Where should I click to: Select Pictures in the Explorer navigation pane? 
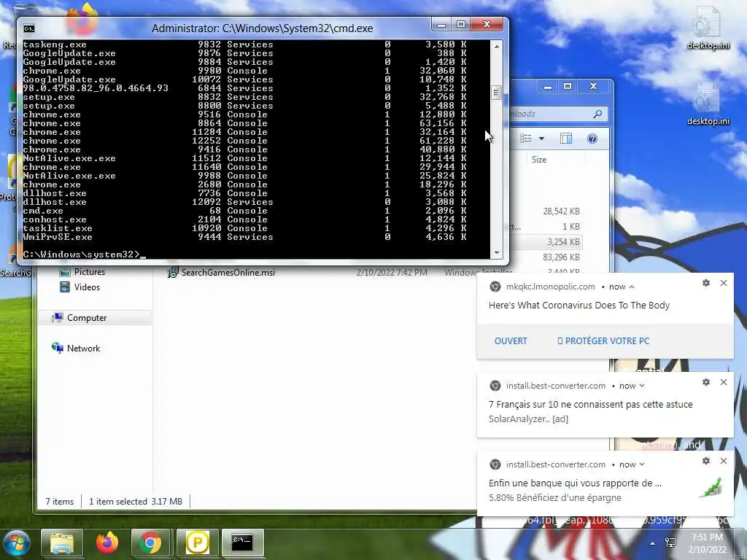[x=89, y=272]
